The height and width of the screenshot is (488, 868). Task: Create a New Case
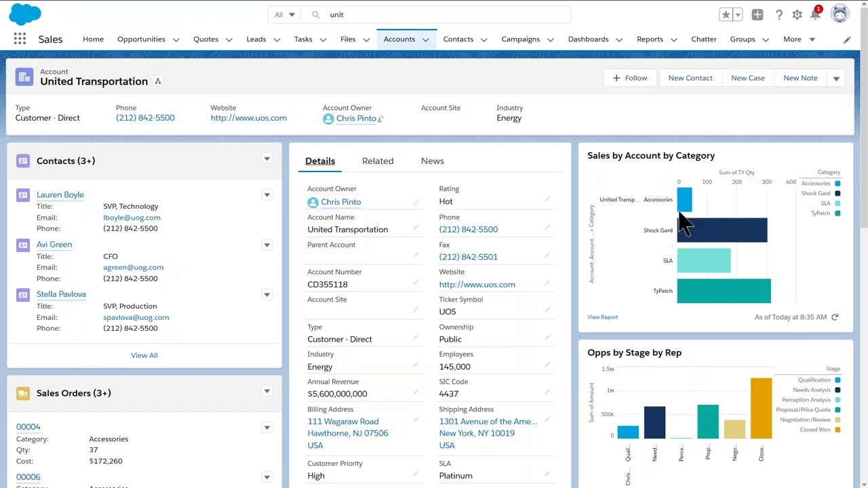(x=748, y=78)
